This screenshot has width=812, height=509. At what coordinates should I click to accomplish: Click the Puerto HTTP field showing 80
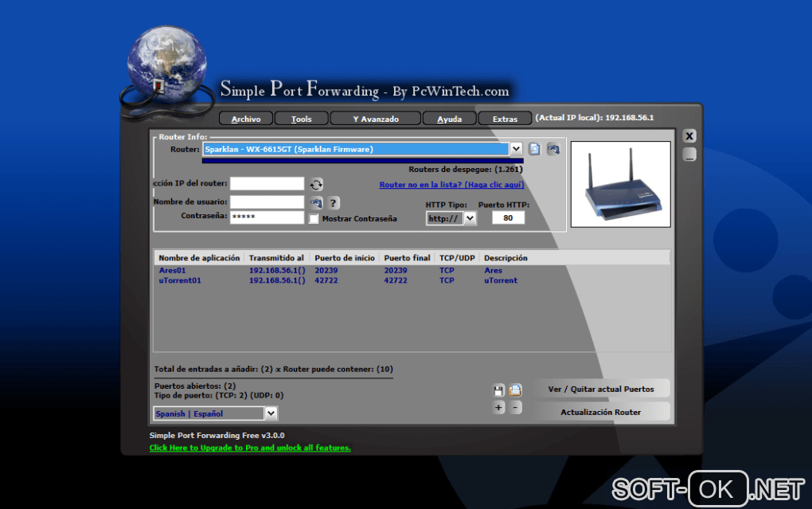point(508,217)
